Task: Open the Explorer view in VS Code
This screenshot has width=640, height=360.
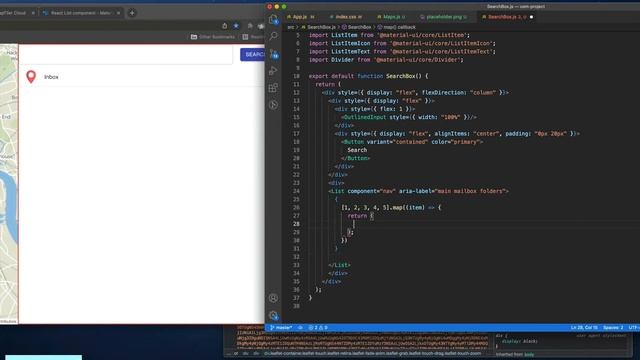Action: [273, 19]
